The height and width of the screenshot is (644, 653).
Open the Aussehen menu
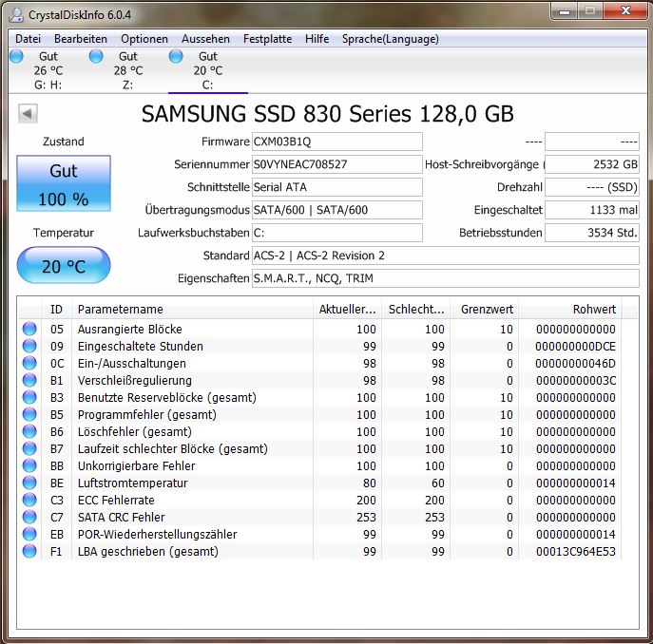tap(205, 39)
